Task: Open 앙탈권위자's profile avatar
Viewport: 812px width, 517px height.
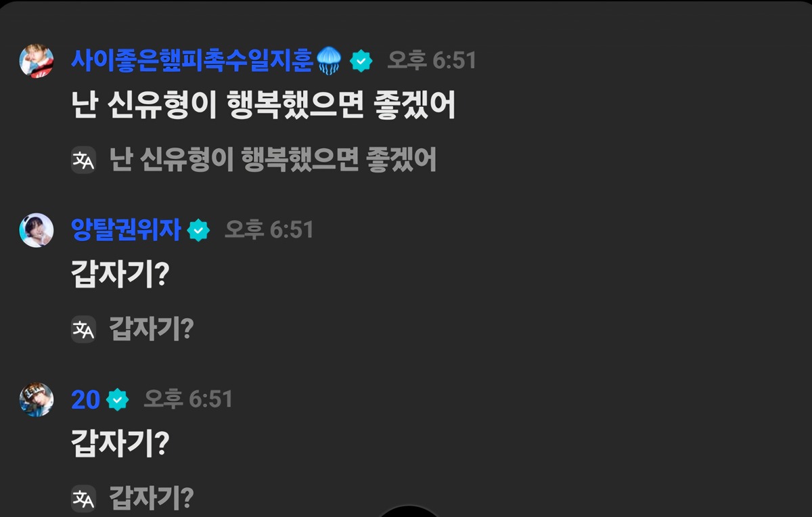Action: click(37, 230)
